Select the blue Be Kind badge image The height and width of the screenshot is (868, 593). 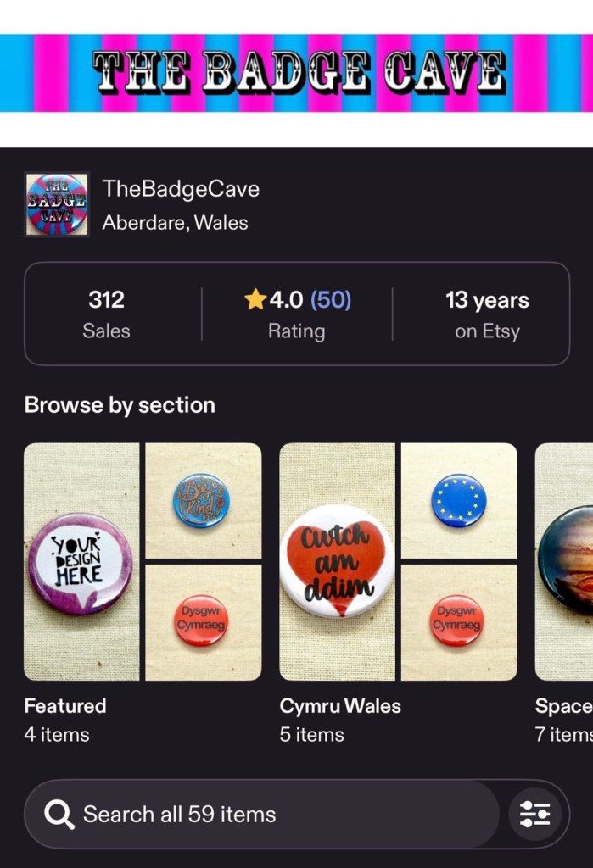(202, 500)
